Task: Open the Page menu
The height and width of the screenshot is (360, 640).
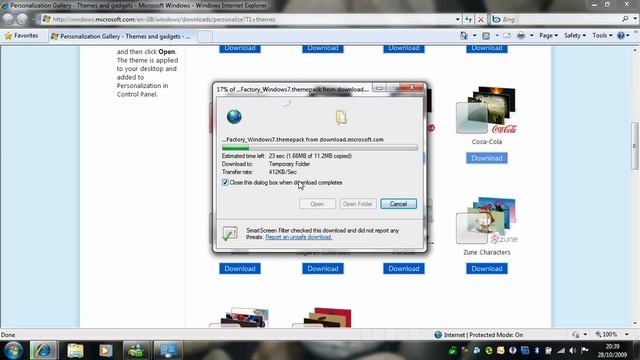Action: 548,36
